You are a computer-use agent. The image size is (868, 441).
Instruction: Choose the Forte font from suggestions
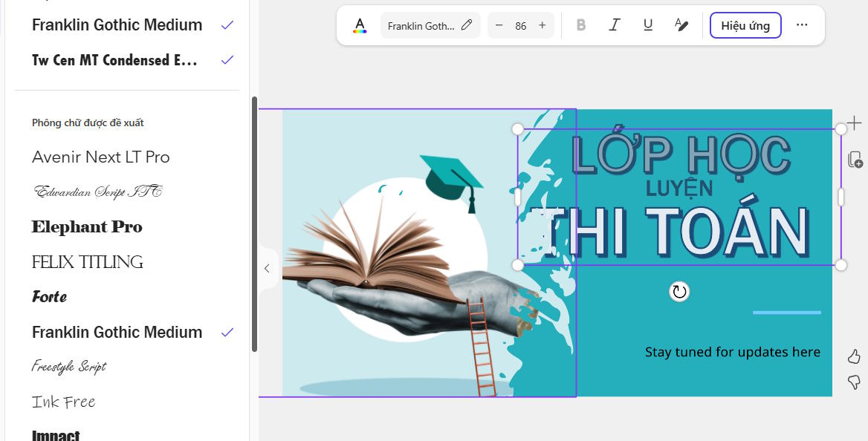pos(49,296)
